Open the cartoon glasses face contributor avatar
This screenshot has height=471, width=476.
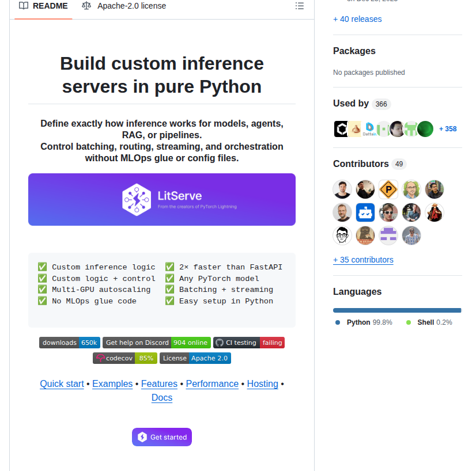point(342,235)
